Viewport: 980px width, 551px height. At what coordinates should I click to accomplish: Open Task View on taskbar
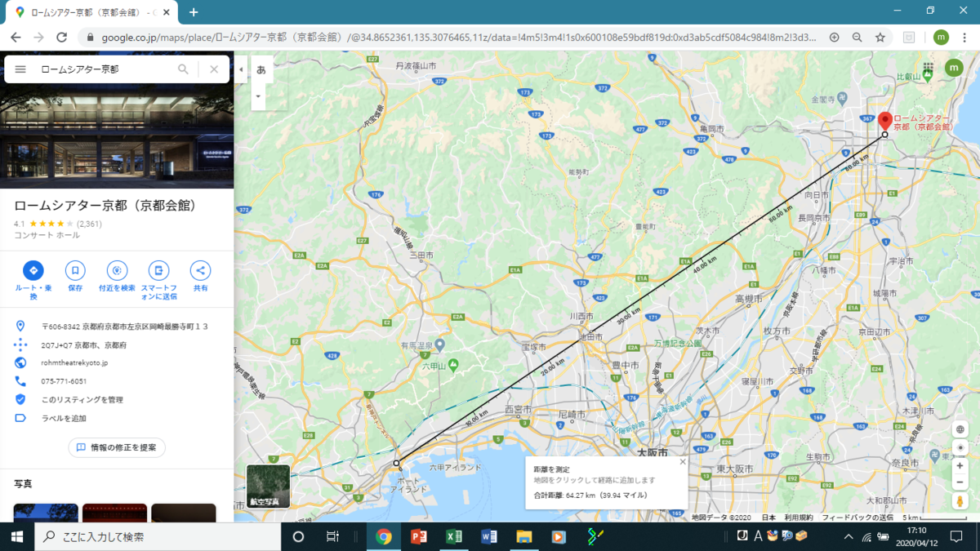pyautogui.click(x=332, y=536)
